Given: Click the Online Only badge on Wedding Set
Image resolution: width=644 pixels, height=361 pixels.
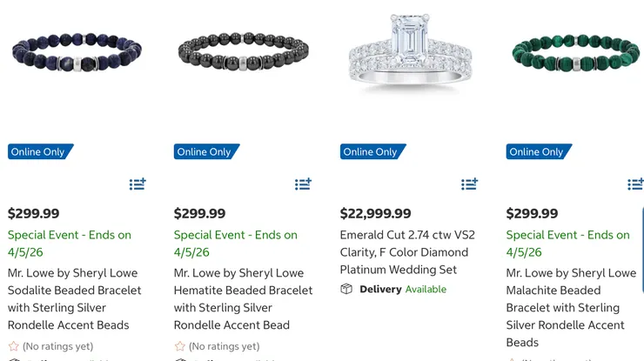Looking at the screenshot, I should tap(372, 152).
